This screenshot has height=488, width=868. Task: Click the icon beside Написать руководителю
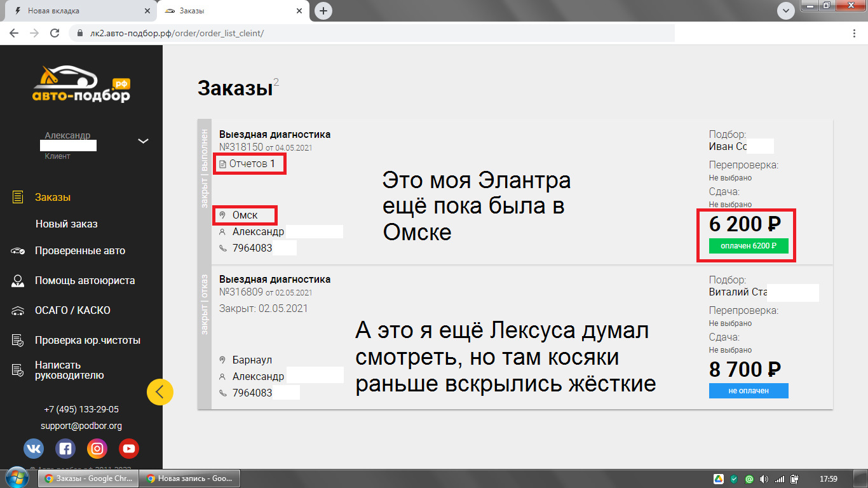tap(18, 370)
